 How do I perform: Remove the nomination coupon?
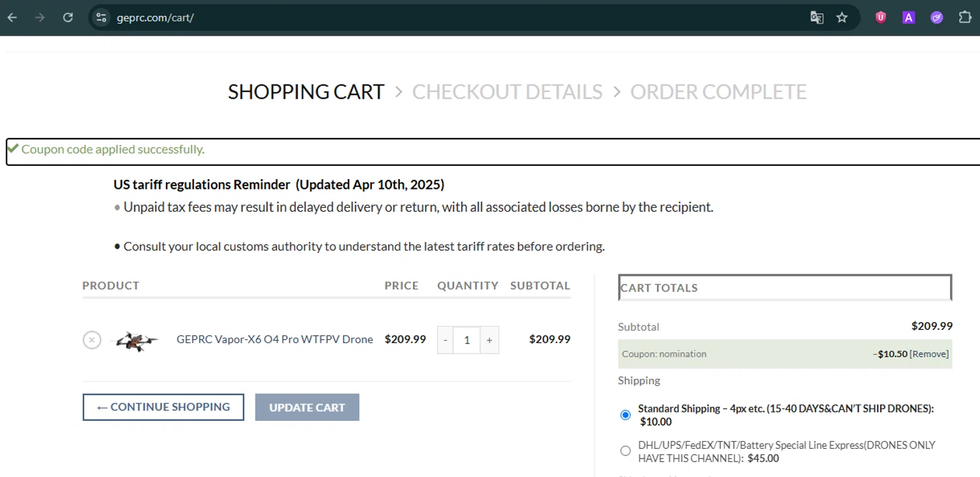tap(929, 354)
